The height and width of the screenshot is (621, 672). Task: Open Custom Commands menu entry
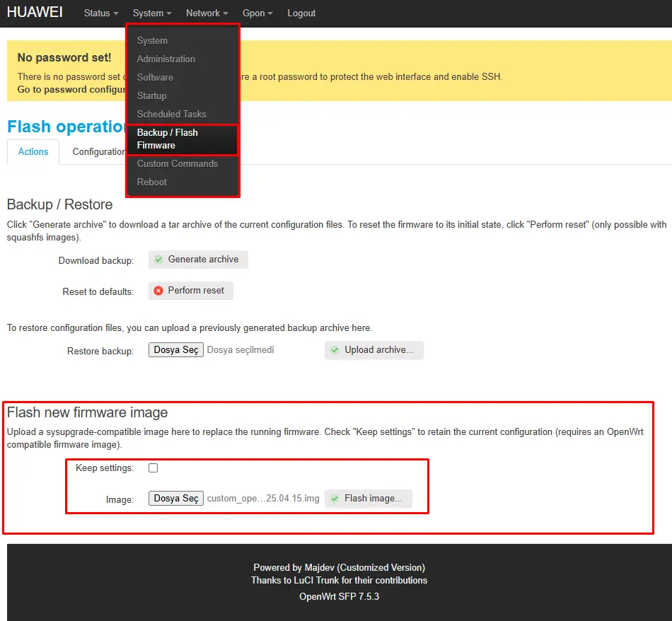pos(178,163)
